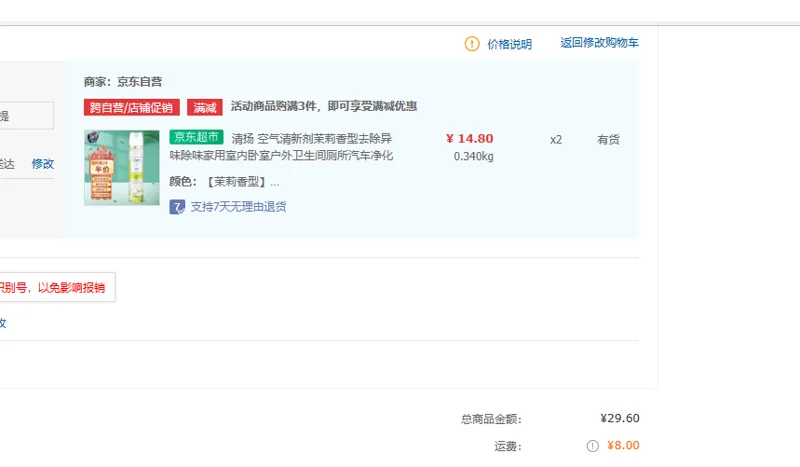
Task: Select the x2 quantity text
Action: [556, 140]
